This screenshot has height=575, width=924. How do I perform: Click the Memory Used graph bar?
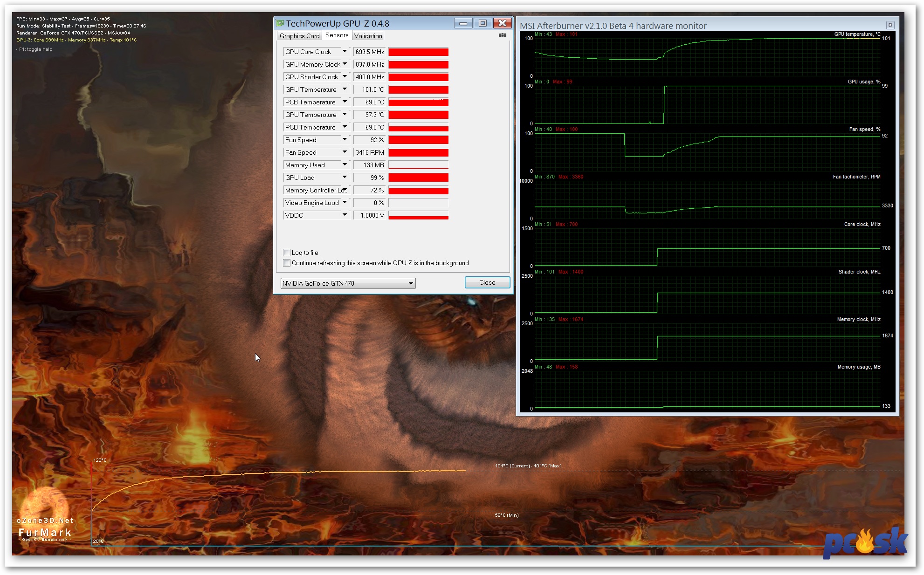click(418, 165)
